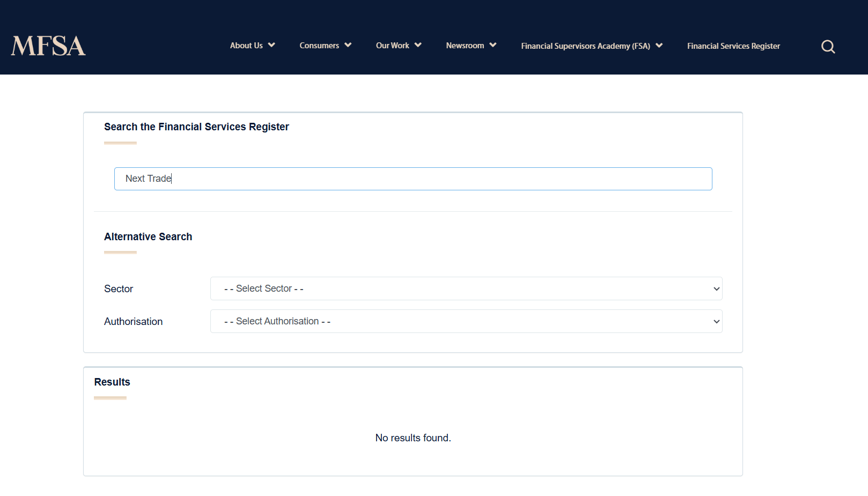
Task: Open the About Us menu
Action: (x=246, y=46)
